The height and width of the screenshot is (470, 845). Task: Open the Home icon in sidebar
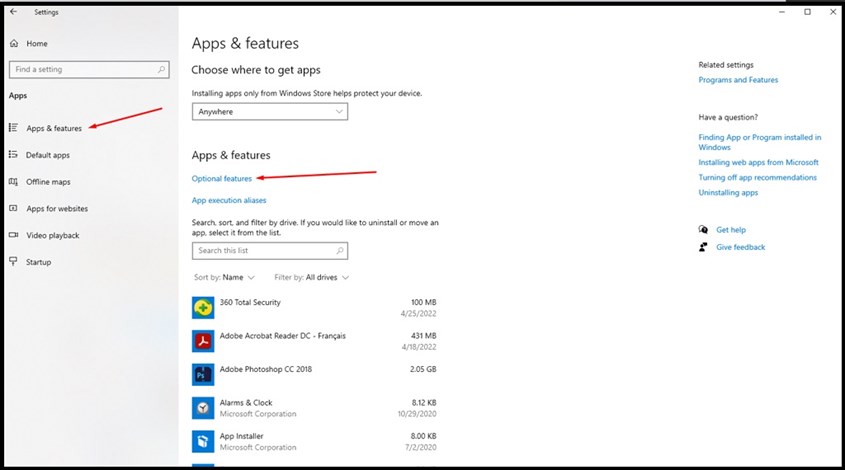pos(13,44)
